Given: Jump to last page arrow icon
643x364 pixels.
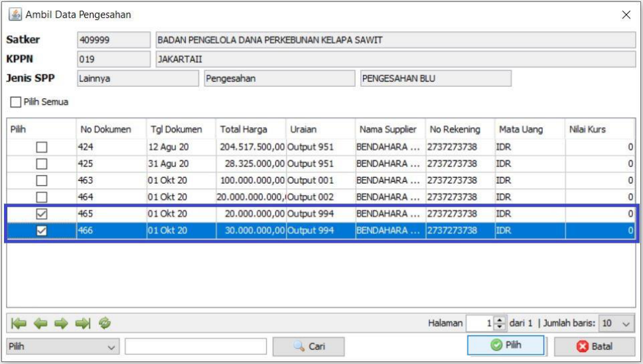Looking at the screenshot, I should tap(83, 324).
